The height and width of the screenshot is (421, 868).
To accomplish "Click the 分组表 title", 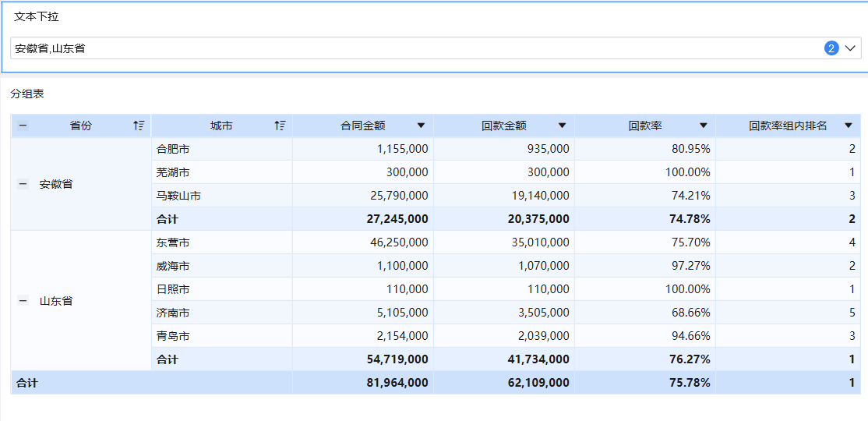I will tap(27, 94).
